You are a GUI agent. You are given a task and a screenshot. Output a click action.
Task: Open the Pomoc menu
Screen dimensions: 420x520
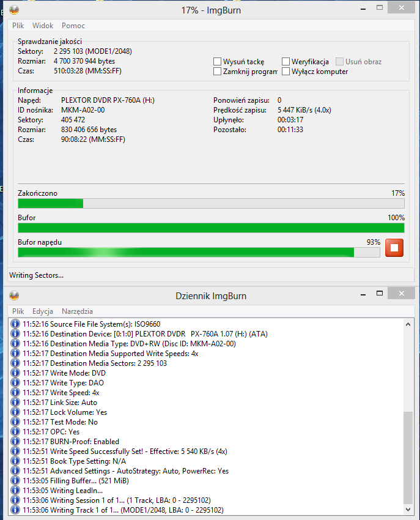coord(73,26)
